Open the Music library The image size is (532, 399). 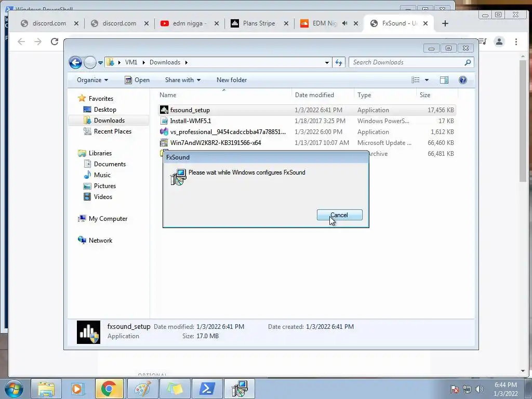102,175
